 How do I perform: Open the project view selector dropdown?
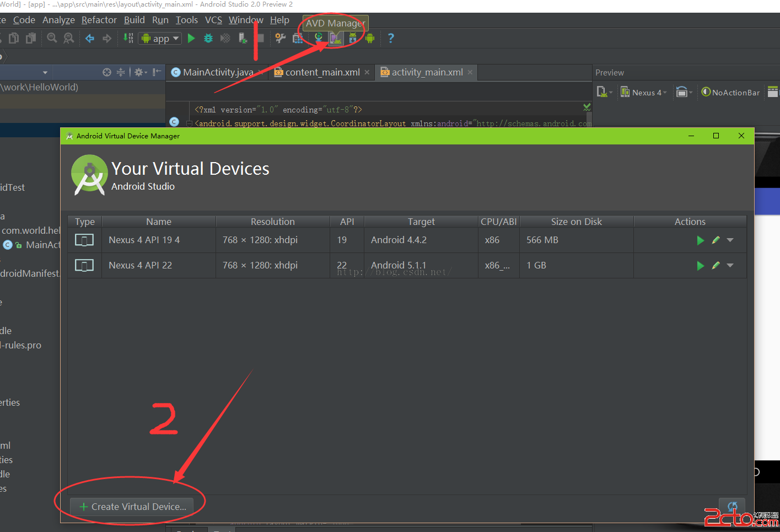(45, 72)
